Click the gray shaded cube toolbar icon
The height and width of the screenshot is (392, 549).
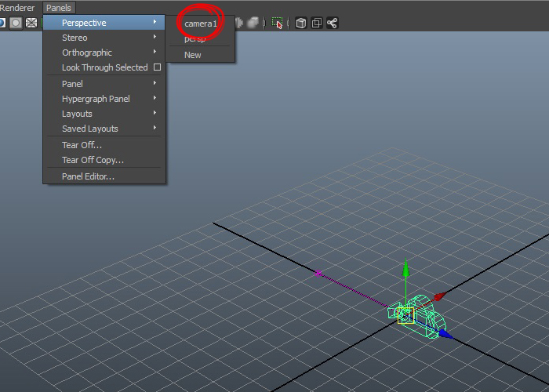click(x=253, y=23)
